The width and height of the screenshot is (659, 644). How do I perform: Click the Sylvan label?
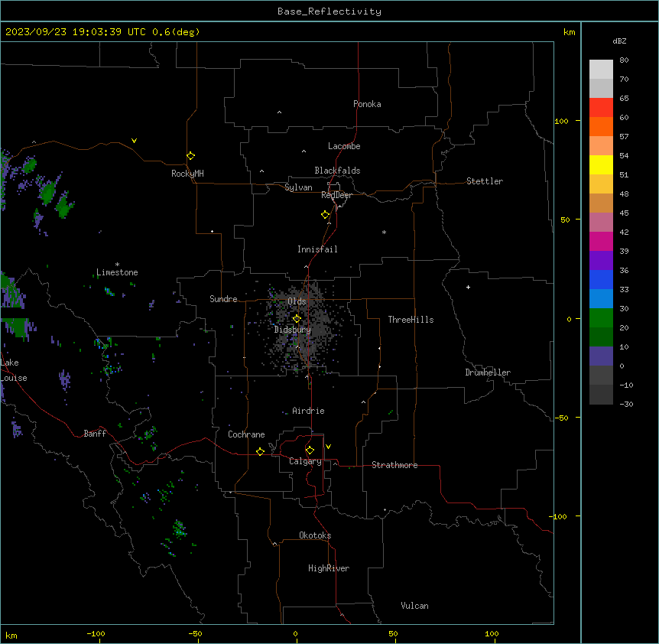[298, 187]
